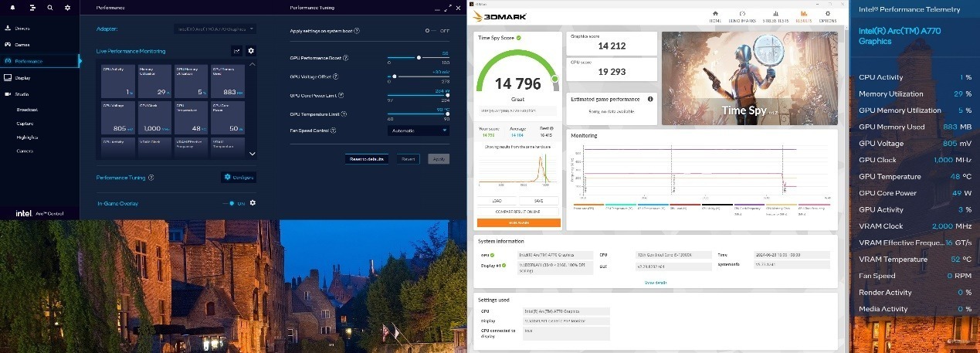Open In-Game Overlay settings gear
This screenshot has height=353, width=980.
pyautogui.click(x=253, y=203)
